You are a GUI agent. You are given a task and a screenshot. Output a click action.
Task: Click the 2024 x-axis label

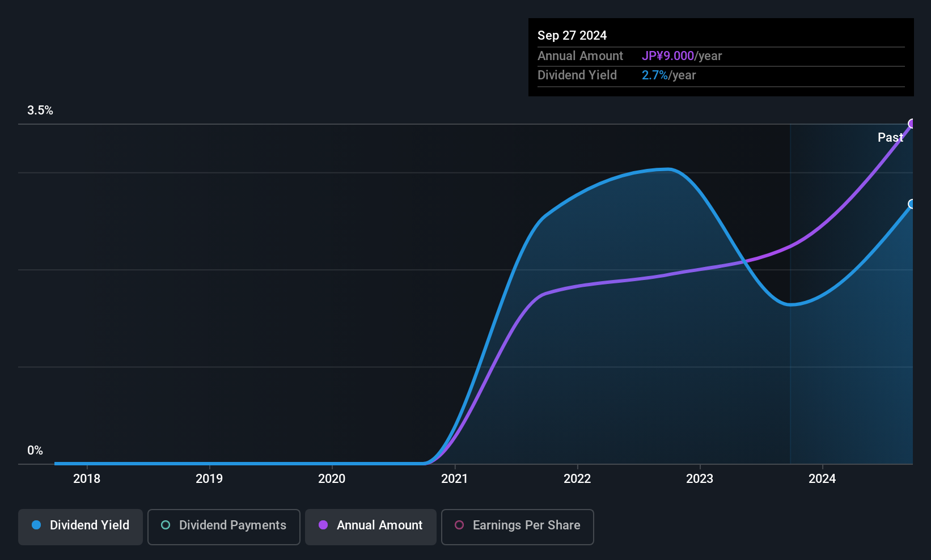tap(822, 479)
